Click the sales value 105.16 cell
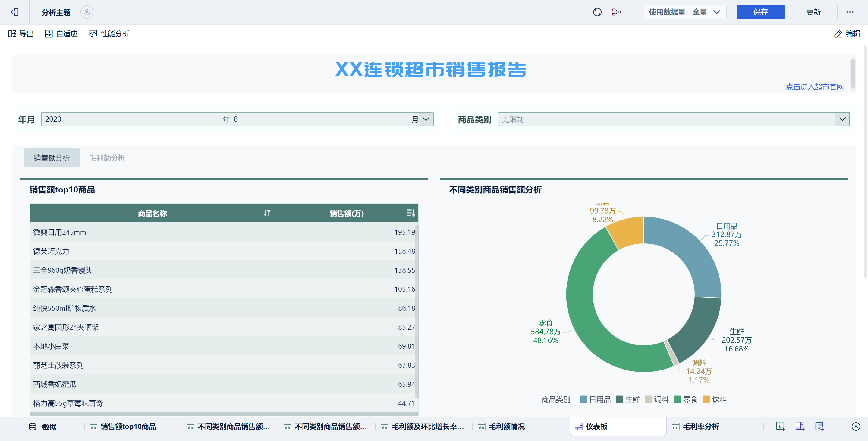This screenshot has height=441, width=868. (347, 289)
